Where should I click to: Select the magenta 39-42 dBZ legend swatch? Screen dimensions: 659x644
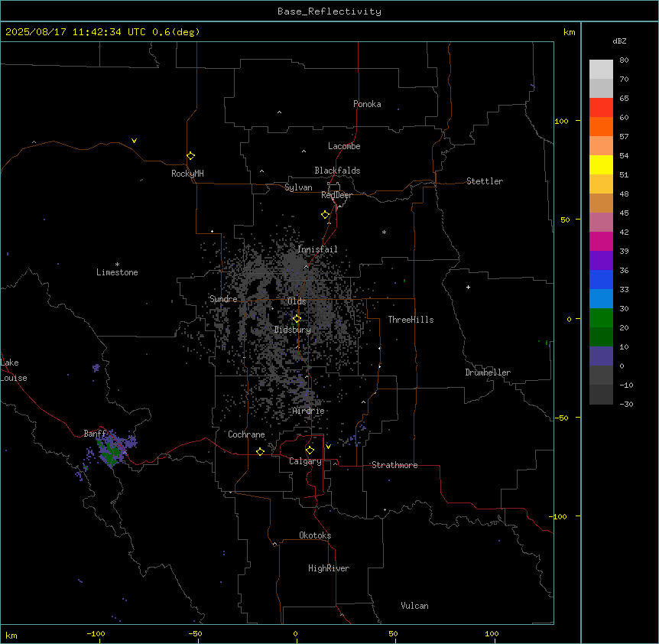tap(601, 241)
